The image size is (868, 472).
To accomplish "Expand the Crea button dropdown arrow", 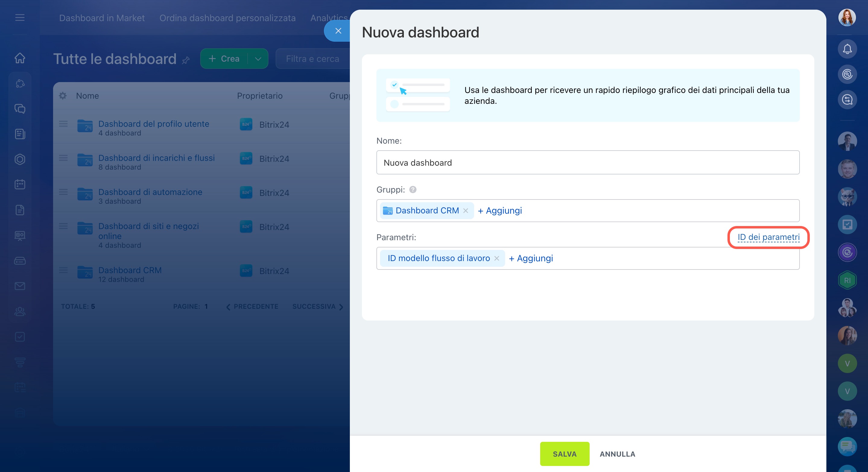I will coord(258,59).
